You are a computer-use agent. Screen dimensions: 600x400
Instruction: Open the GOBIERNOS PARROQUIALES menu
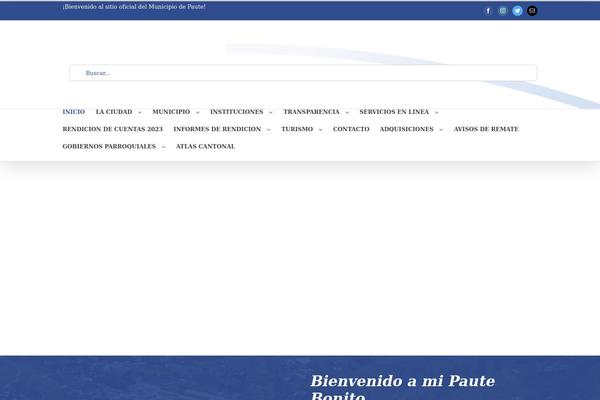pos(109,146)
